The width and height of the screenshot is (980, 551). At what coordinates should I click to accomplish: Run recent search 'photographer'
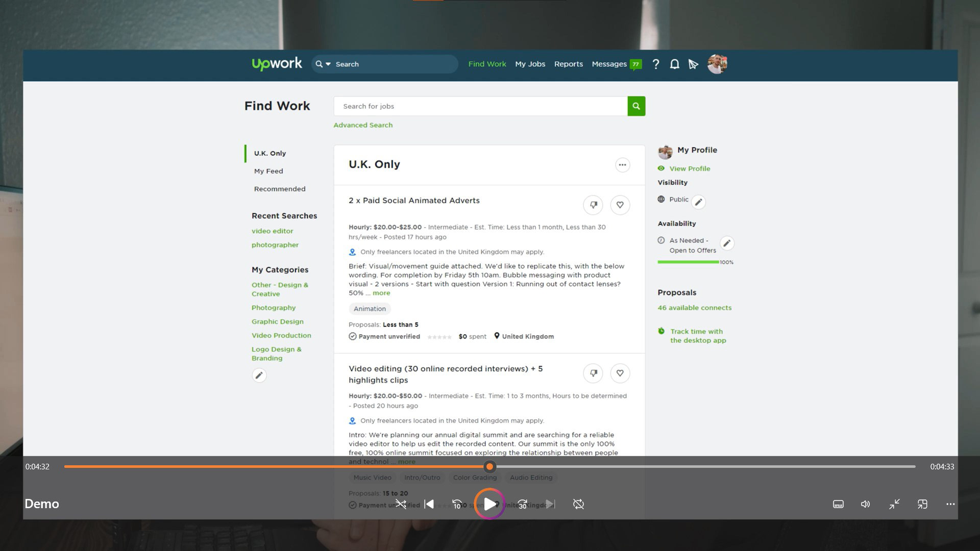tap(275, 245)
